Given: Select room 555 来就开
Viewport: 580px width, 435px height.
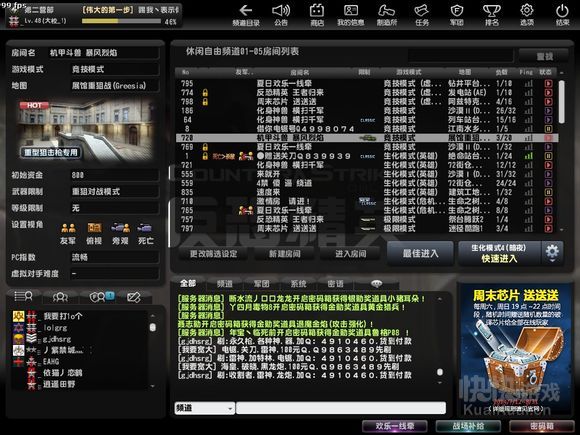Looking at the screenshot, I should (367, 174).
